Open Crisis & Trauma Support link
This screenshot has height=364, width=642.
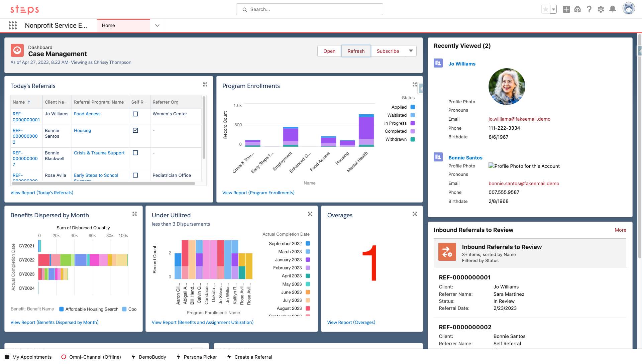99,153
